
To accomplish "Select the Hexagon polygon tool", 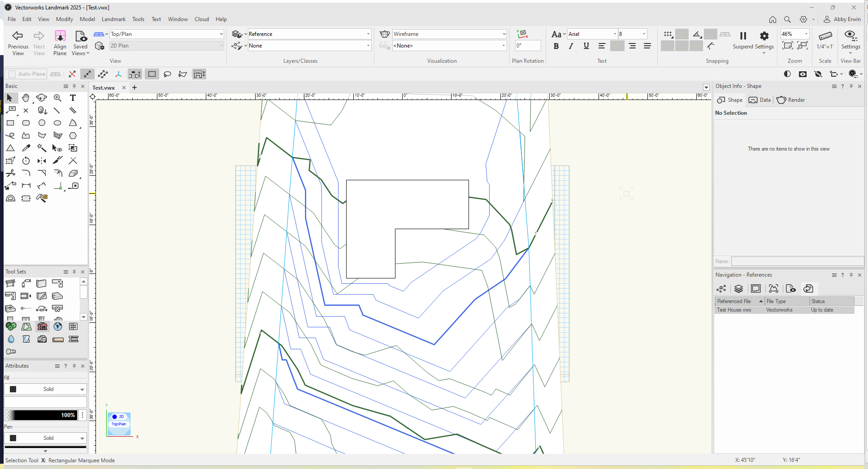I will (x=73, y=135).
